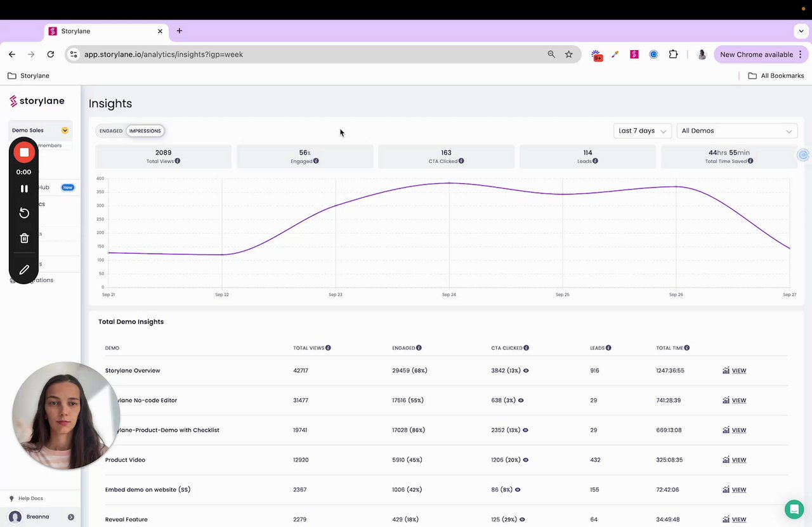Click info icon on Total Views column header
Image resolution: width=812 pixels, height=527 pixels.
point(328,348)
